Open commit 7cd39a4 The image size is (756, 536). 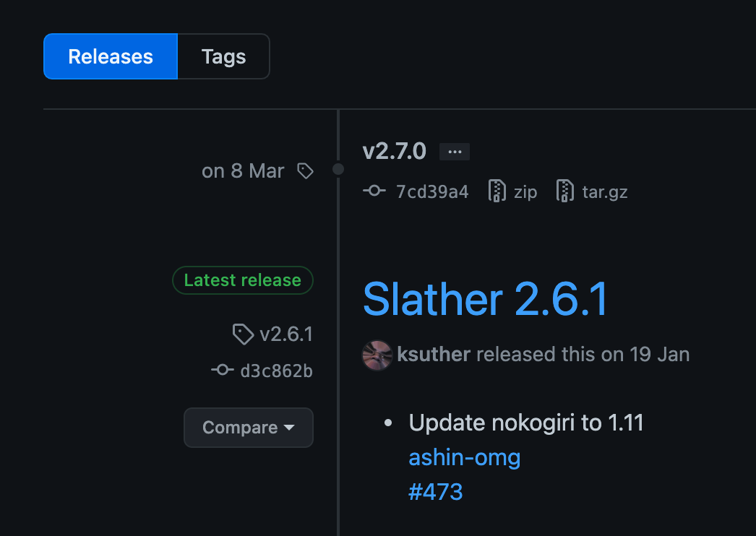(432, 192)
